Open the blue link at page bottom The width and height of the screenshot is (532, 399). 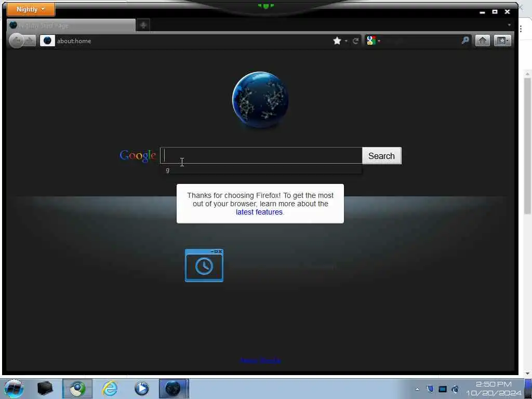coord(261,361)
